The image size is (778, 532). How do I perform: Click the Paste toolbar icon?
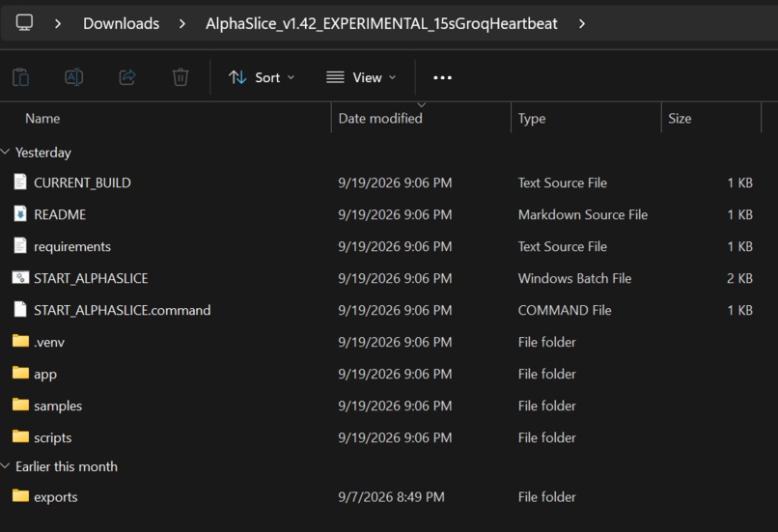point(20,77)
